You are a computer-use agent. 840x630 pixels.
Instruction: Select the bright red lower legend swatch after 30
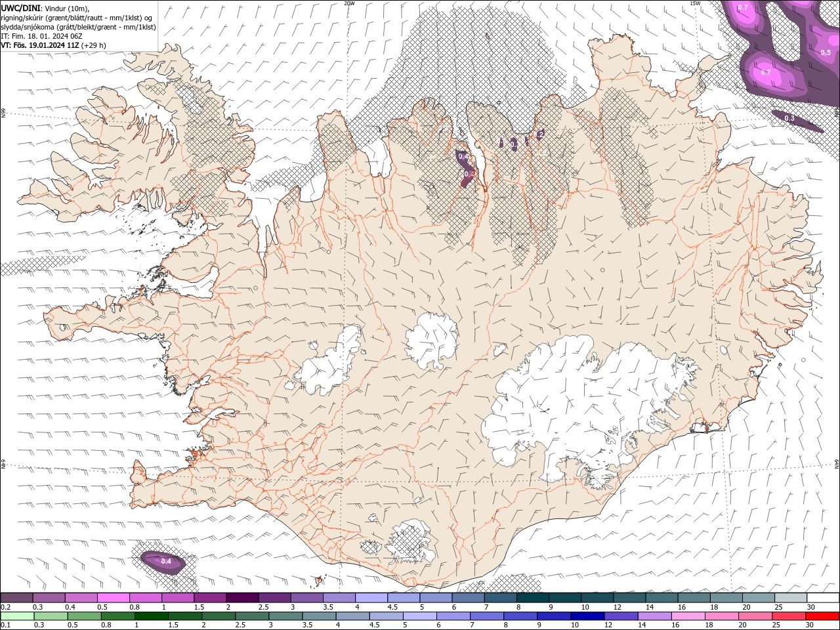(822, 616)
